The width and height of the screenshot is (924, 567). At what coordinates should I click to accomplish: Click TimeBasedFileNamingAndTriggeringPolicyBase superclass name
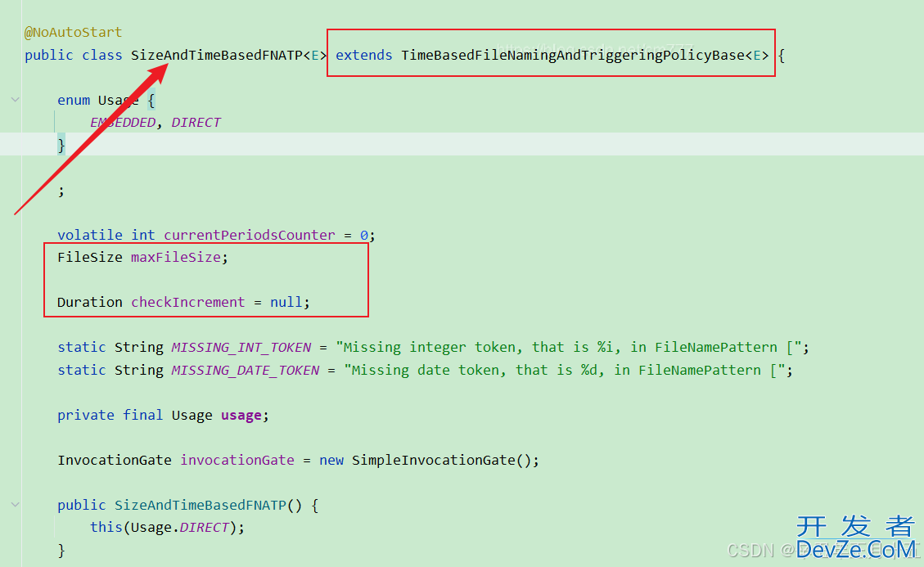(x=573, y=56)
